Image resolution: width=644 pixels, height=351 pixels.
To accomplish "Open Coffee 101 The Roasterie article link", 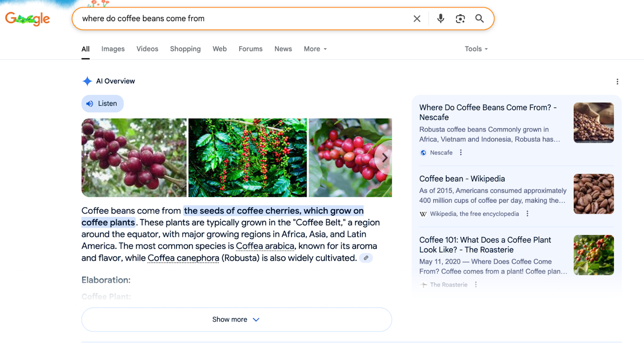I will 485,245.
